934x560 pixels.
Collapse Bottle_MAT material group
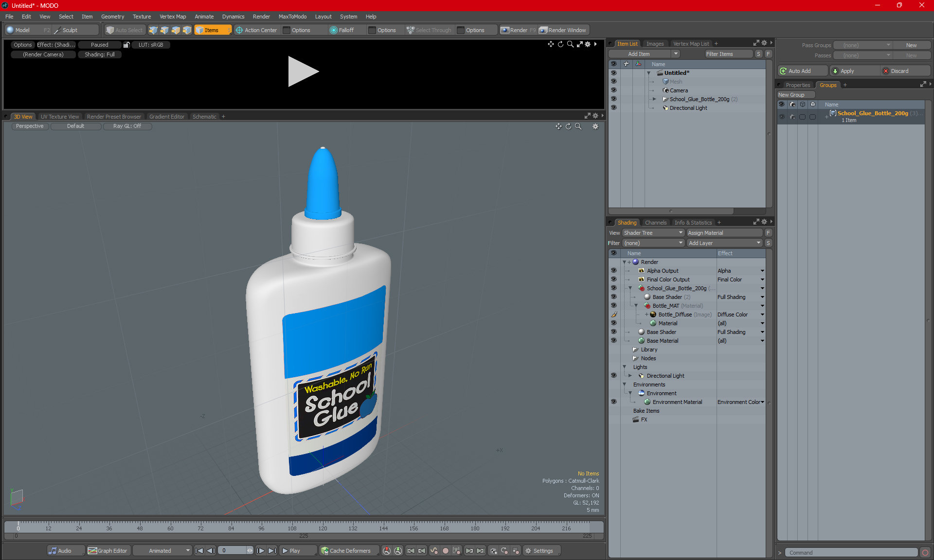pos(636,306)
